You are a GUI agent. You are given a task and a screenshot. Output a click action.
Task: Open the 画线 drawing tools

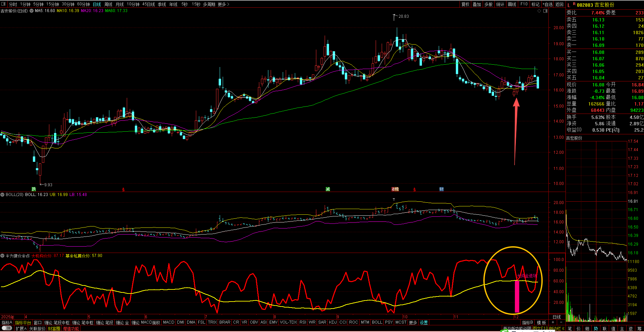(x=512, y=4)
